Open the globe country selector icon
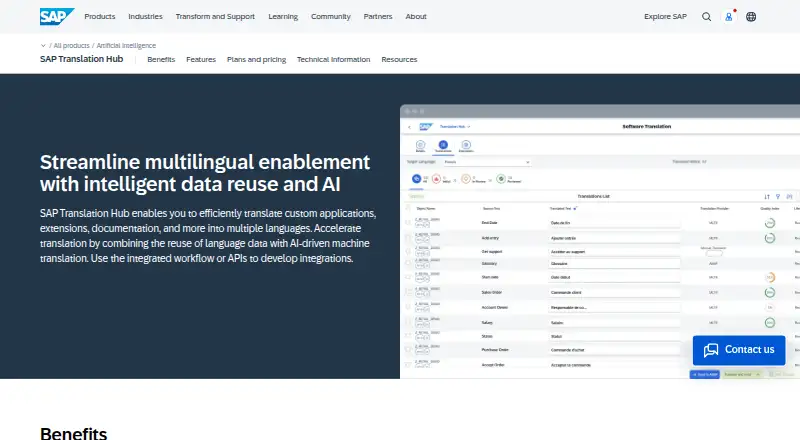This screenshot has height=440, width=800. point(751,17)
